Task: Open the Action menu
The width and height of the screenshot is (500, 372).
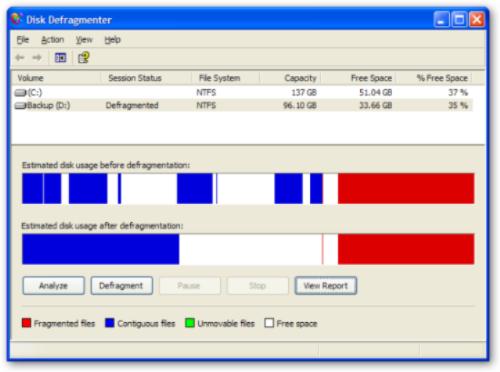Action: click(x=52, y=40)
